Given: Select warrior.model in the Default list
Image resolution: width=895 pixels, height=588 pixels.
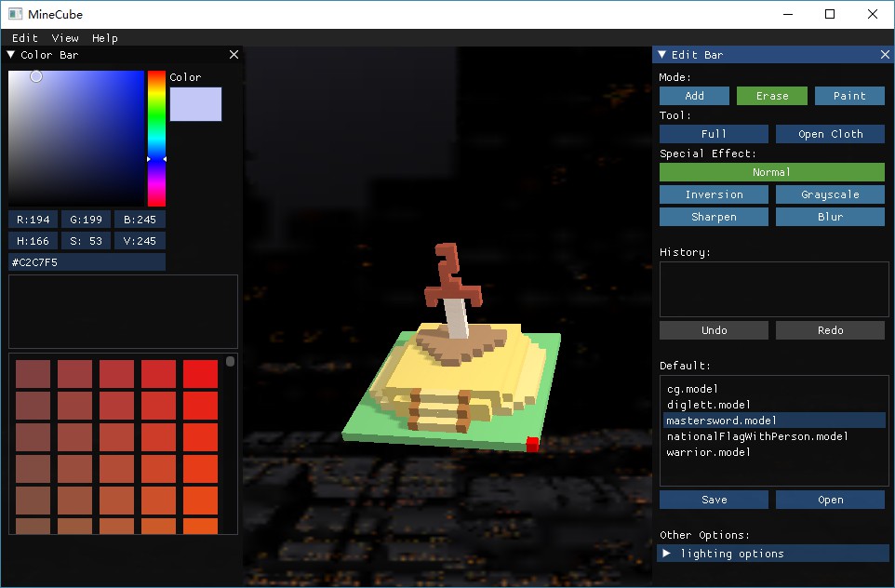Looking at the screenshot, I should point(775,452).
